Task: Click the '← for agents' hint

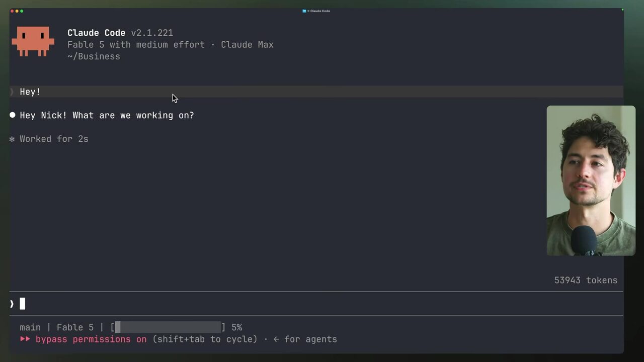Action: click(x=305, y=339)
